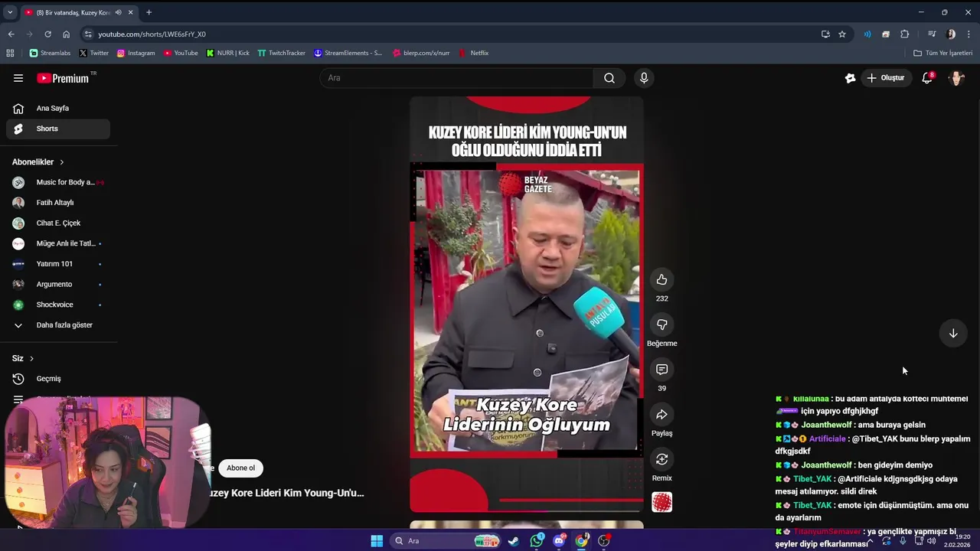The height and width of the screenshot is (551, 980).
Task: Open Music for Body subscription
Action: click(x=58, y=182)
